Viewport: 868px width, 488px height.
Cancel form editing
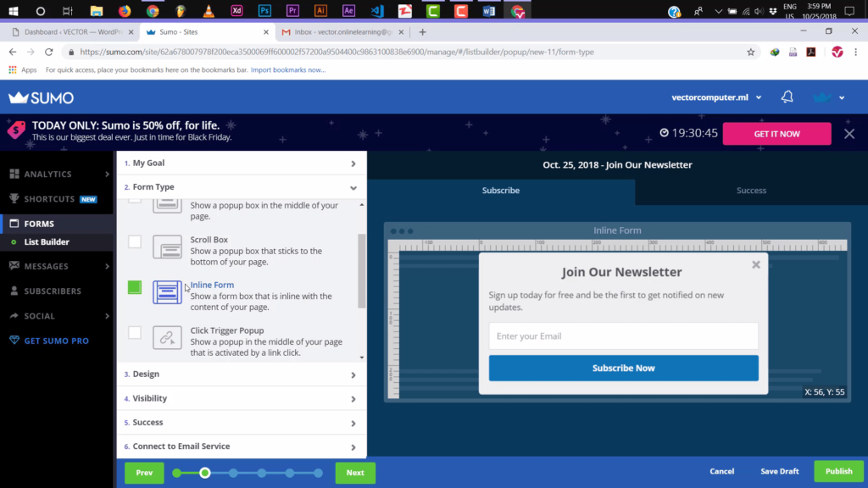[x=722, y=471]
